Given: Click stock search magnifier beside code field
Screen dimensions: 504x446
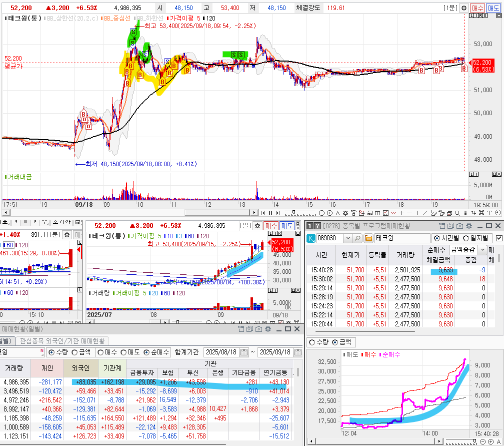Looking at the screenshot, I should coord(357,238).
